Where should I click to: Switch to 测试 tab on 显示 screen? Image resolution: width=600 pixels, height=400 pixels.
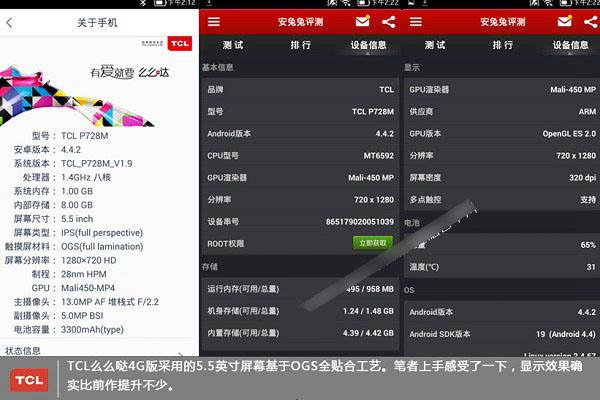tap(435, 45)
